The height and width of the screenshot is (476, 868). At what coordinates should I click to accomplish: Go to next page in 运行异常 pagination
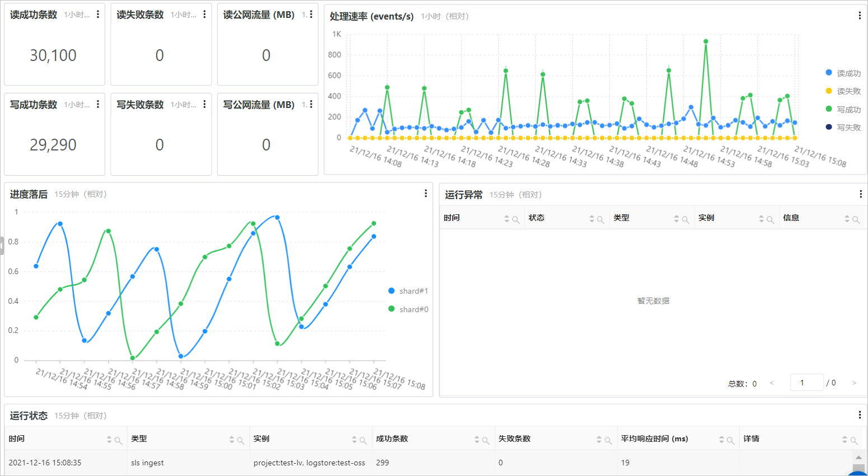854,383
